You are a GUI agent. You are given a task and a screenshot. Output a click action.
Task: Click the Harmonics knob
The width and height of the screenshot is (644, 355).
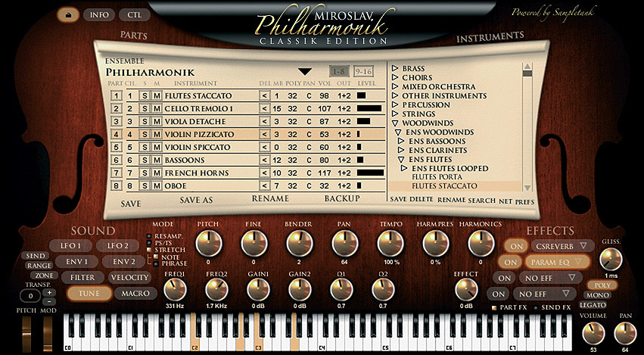click(x=481, y=244)
